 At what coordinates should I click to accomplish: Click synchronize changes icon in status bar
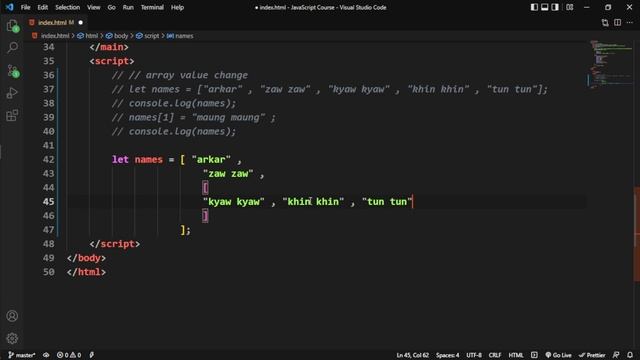[46, 355]
